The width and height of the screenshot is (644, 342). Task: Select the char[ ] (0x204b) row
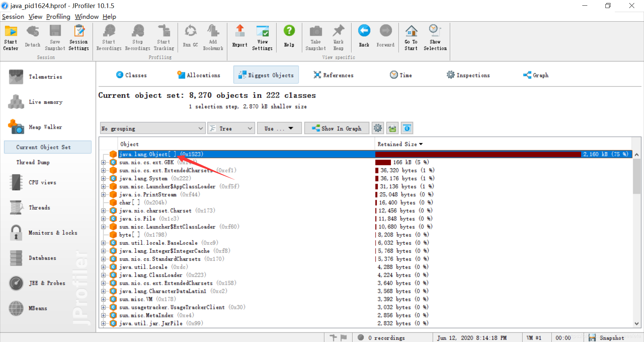366,203
